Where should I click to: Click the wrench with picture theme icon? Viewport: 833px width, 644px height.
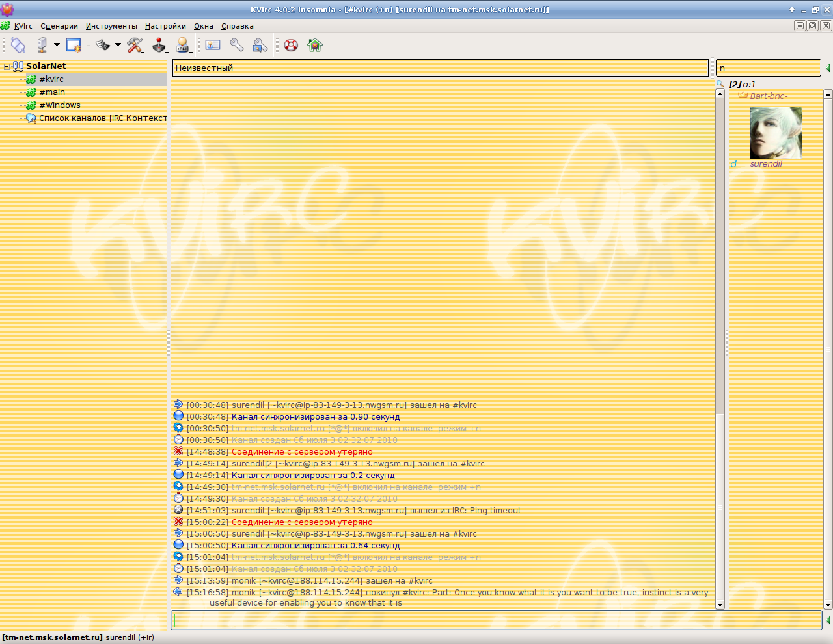click(260, 45)
